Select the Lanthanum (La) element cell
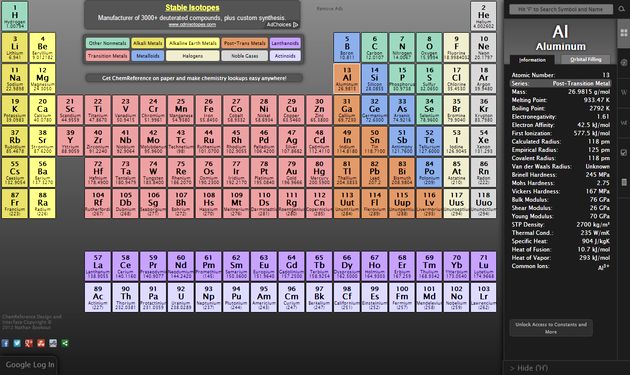630x375 pixels. [98, 266]
